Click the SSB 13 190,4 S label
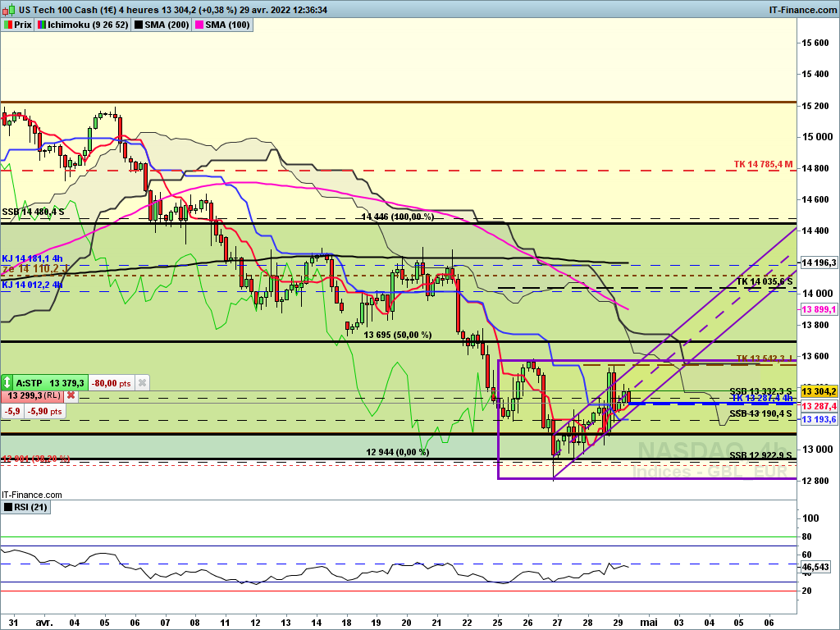This screenshot has height=630, width=840. (760, 414)
